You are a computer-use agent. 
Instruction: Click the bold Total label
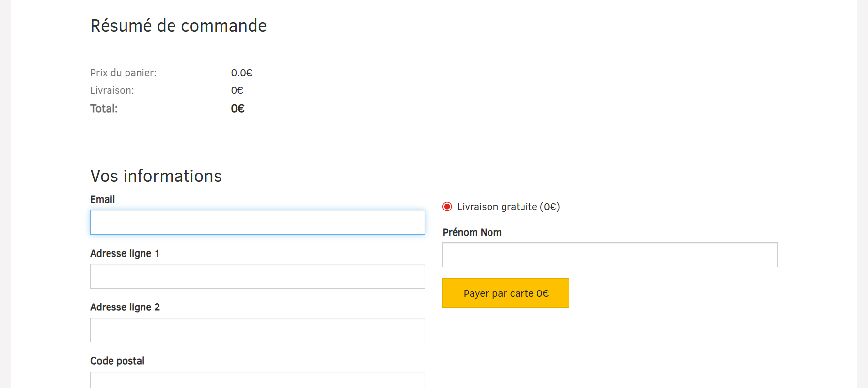[x=104, y=108]
